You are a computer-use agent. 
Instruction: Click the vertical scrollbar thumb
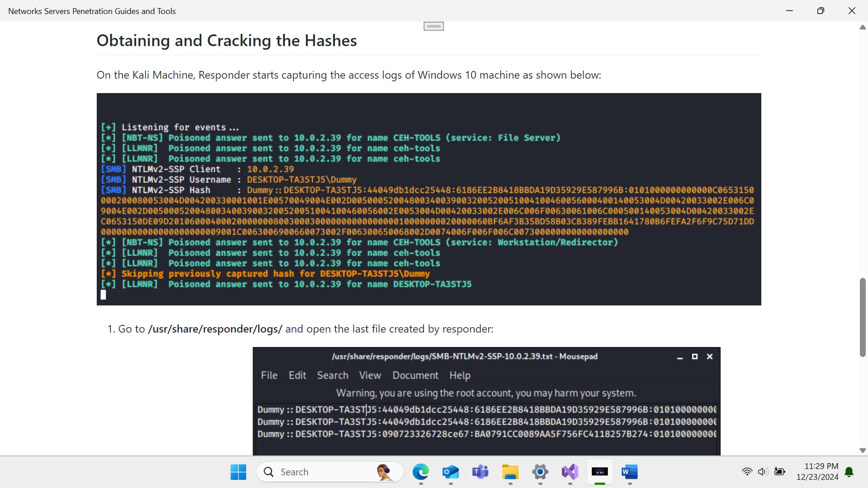pyautogui.click(x=863, y=317)
